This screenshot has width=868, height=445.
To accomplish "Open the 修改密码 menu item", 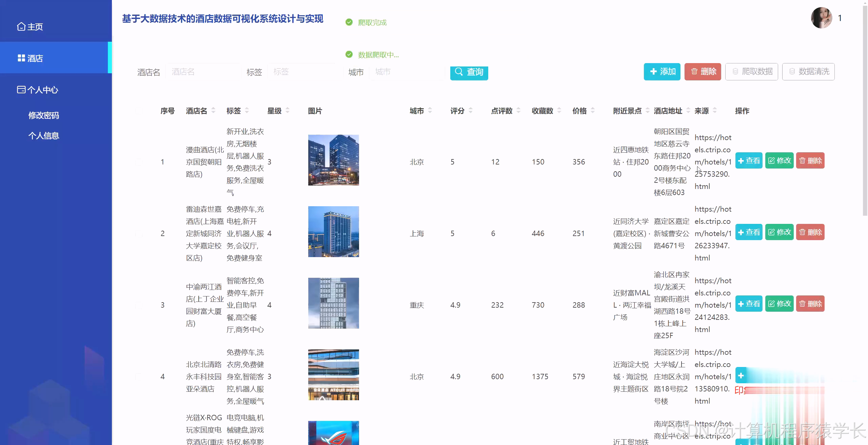I will 43,115.
